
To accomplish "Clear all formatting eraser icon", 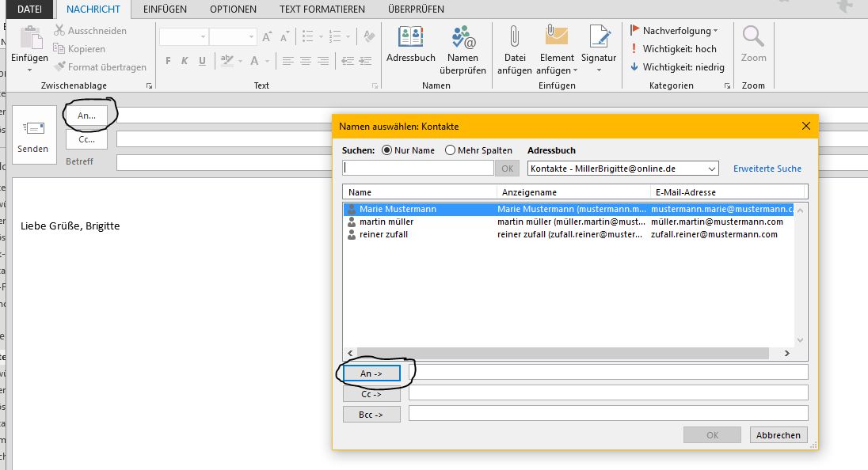I will tap(369, 37).
